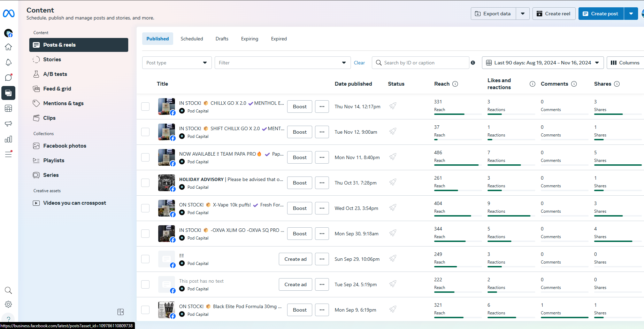Select the SHIFT CHILLX GO X post checkbox
Image resolution: width=644 pixels, height=329 pixels.
point(145,132)
